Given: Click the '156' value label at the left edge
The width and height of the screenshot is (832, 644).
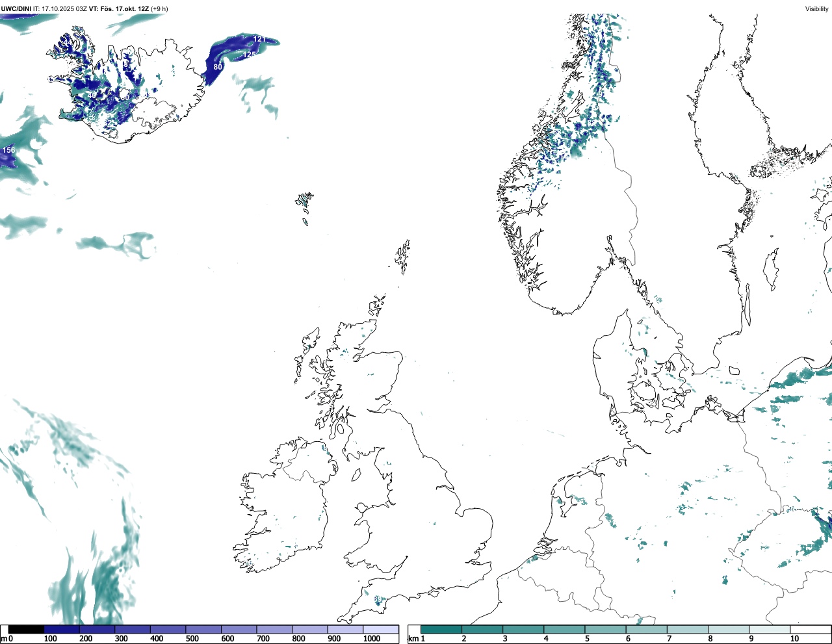Looking at the screenshot, I should pos(8,150).
